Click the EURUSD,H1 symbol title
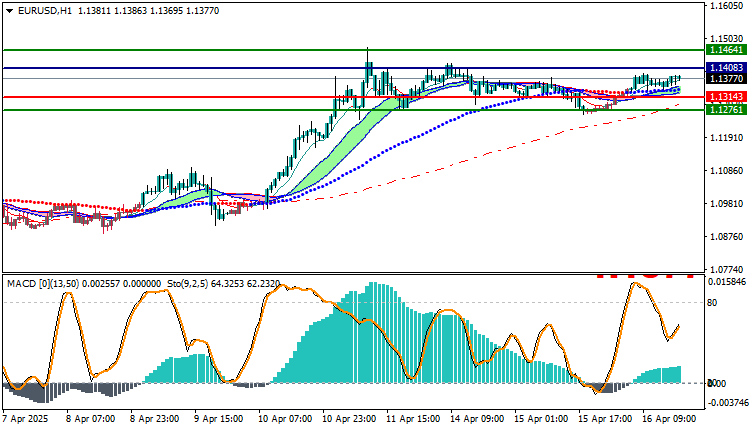The image size is (750, 430). [x=45, y=11]
